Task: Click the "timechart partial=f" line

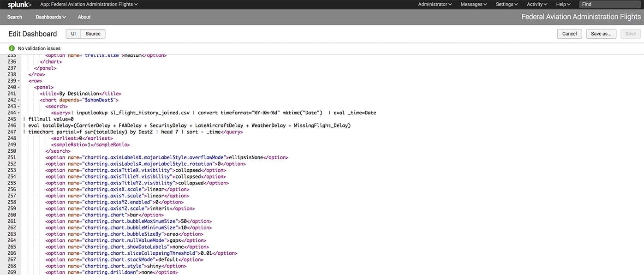Action: [x=133, y=132]
